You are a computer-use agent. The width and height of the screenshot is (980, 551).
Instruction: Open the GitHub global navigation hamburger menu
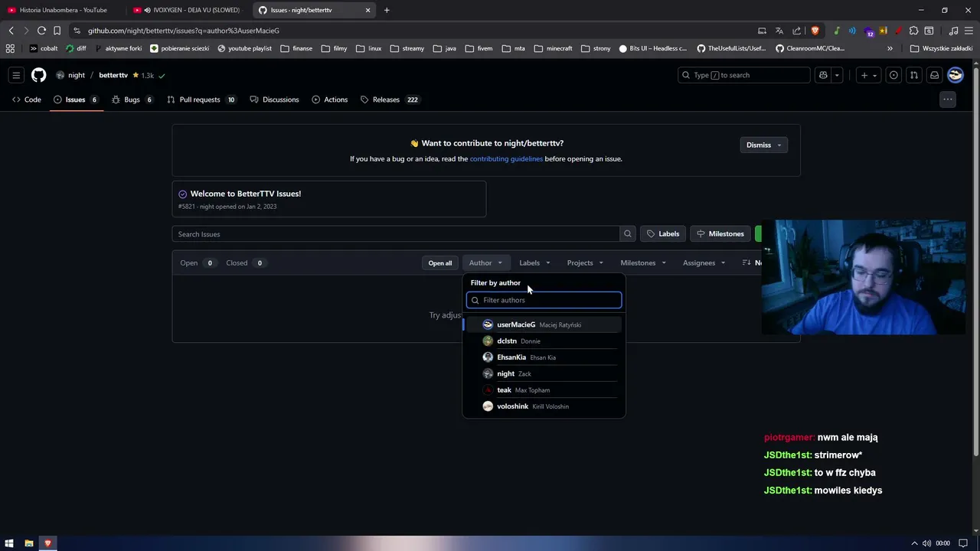click(16, 75)
